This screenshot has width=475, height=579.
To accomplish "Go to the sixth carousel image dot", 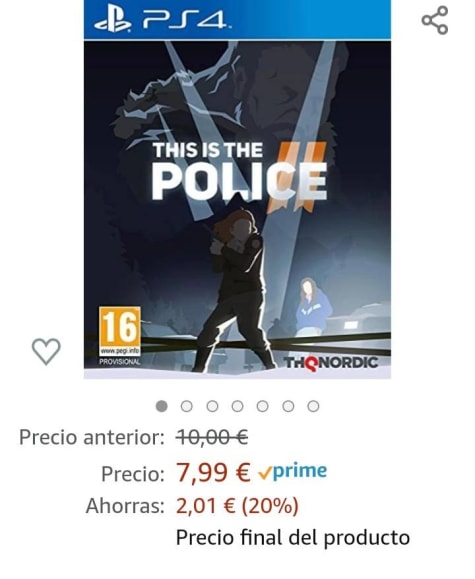I will [288, 406].
